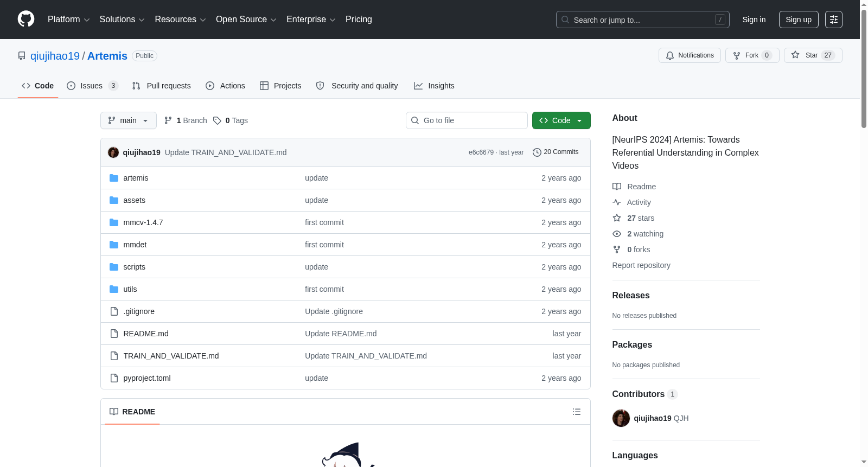Open the green Code dropdown
Viewport: 868px width, 467px height.
[561, 120]
